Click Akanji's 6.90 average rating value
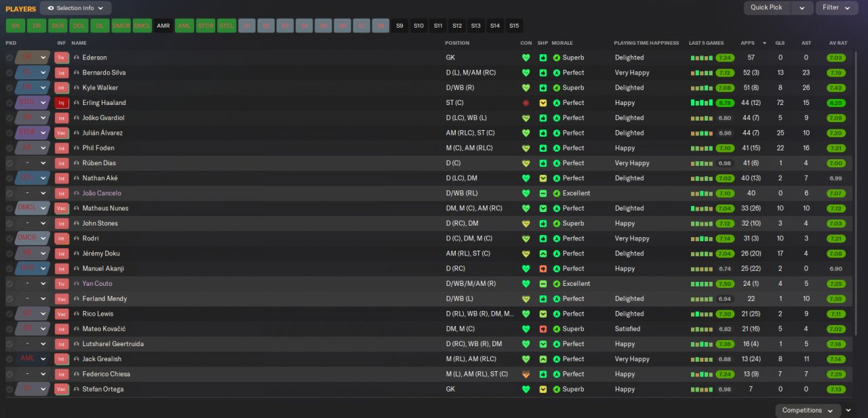 [x=836, y=268]
